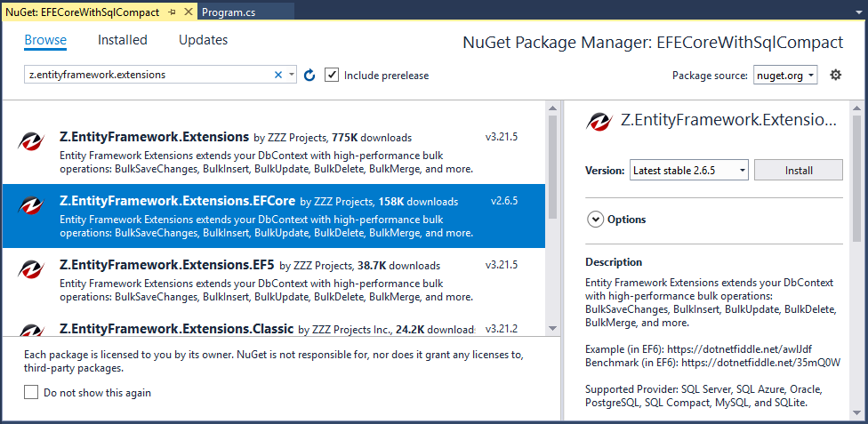Click v3.21.2 version of Classic package
Viewport: 868px width, 424px height.
tap(502, 329)
